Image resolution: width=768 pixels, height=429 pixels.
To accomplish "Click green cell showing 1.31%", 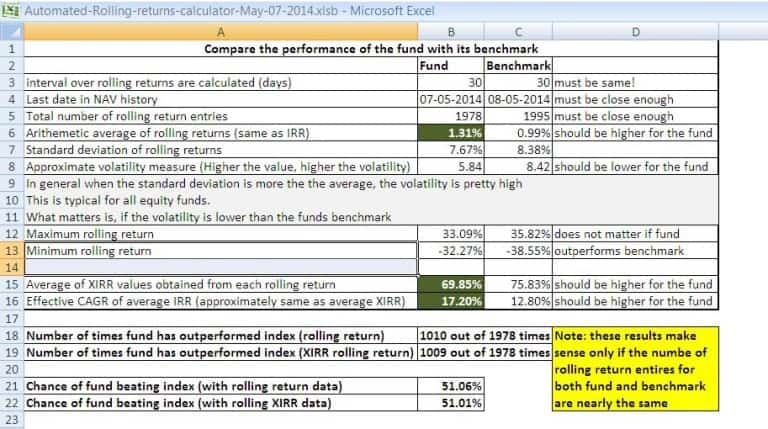I will point(451,133).
